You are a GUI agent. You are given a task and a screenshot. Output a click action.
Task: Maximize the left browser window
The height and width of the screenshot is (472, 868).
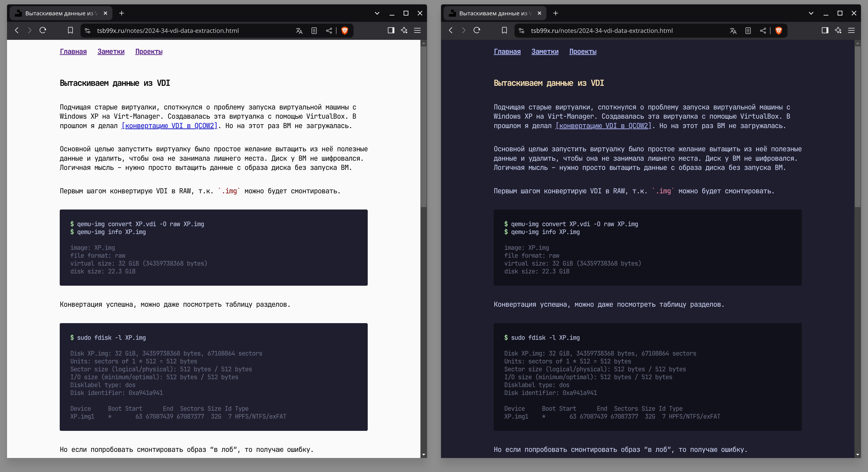[406, 13]
